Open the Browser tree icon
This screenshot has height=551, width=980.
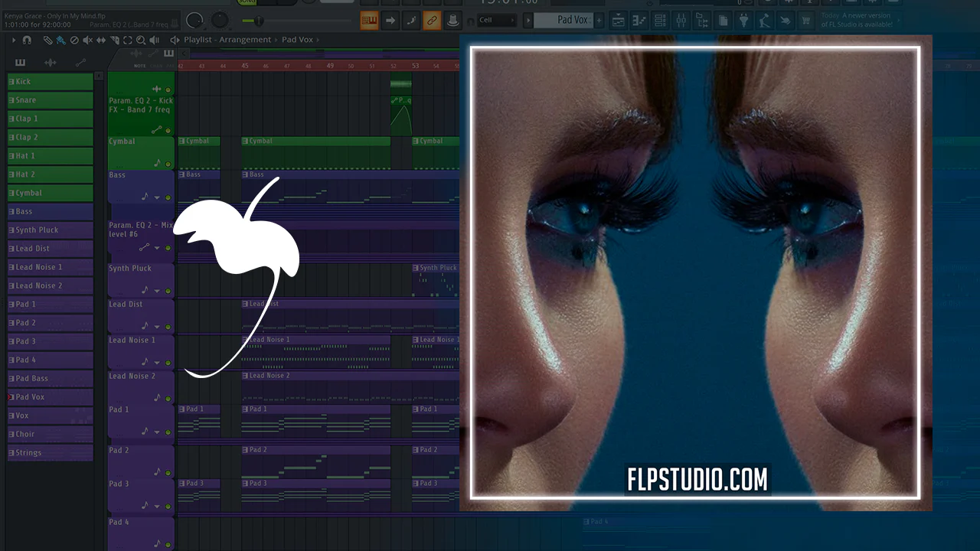[701, 21]
